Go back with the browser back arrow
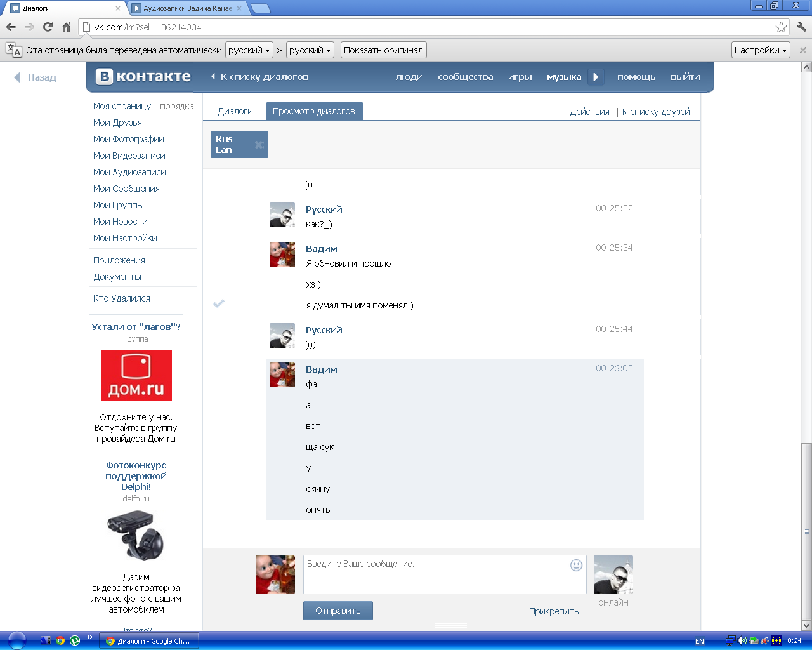 point(11,27)
